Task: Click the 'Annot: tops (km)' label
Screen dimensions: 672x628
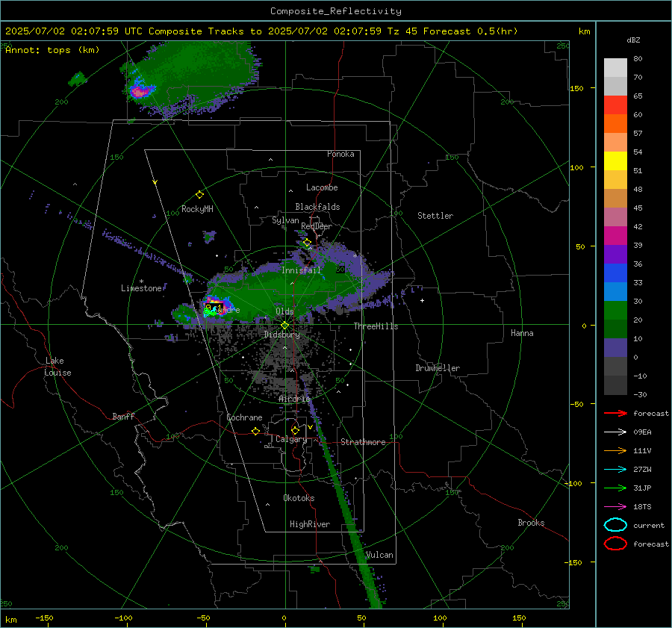Action: [x=52, y=50]
